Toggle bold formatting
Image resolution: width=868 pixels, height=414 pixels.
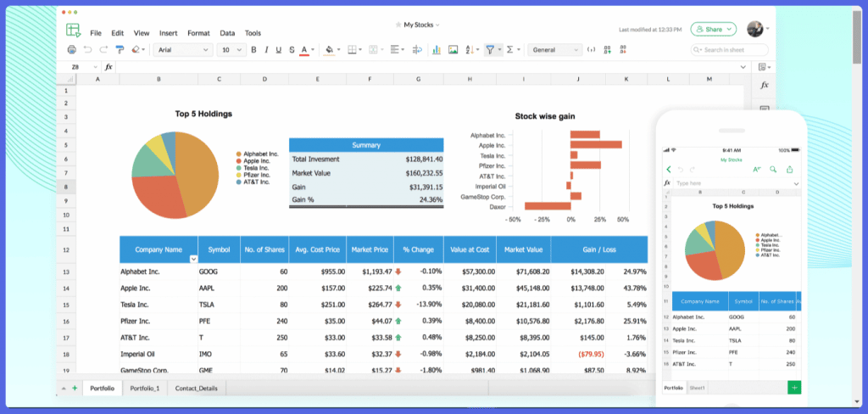[253, 50]
